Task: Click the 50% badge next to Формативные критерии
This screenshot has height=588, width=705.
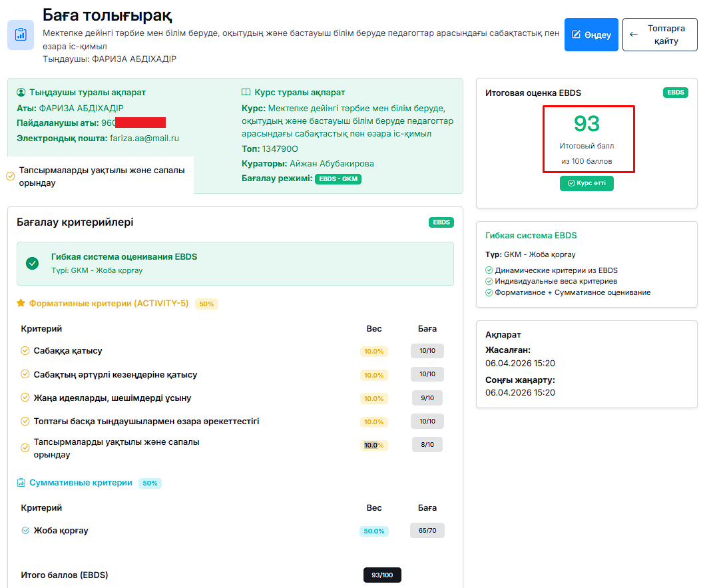Action: point(206,304)
